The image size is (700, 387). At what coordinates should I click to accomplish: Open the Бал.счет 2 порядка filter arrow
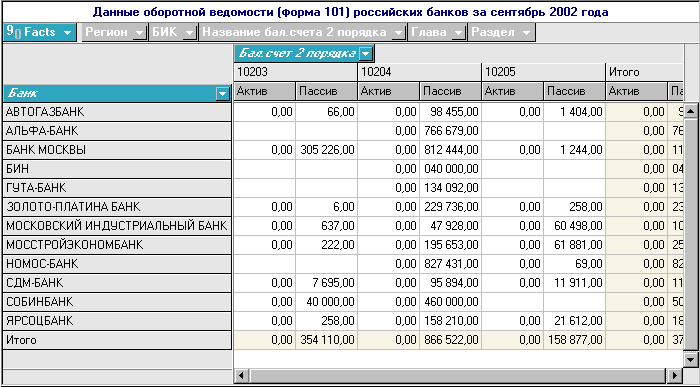tap(365, 54)
